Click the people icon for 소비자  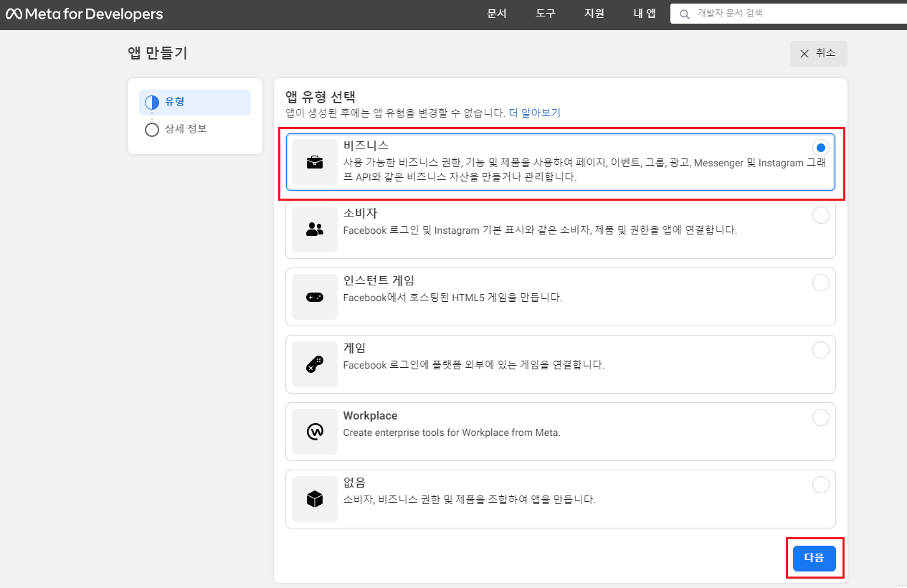[x=315, y=229]
